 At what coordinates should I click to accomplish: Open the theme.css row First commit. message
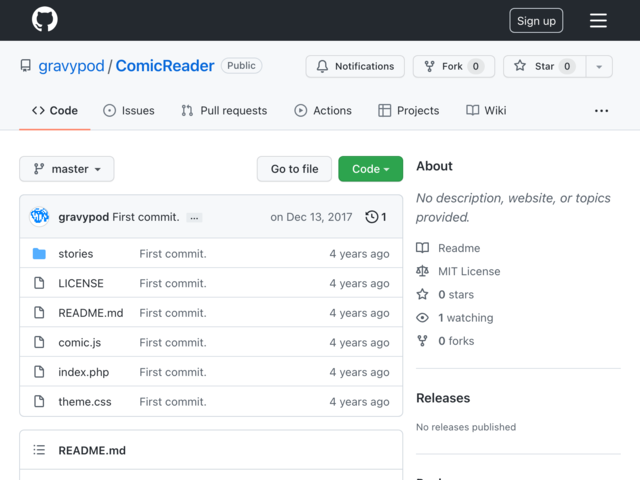[x=173, y=402]
